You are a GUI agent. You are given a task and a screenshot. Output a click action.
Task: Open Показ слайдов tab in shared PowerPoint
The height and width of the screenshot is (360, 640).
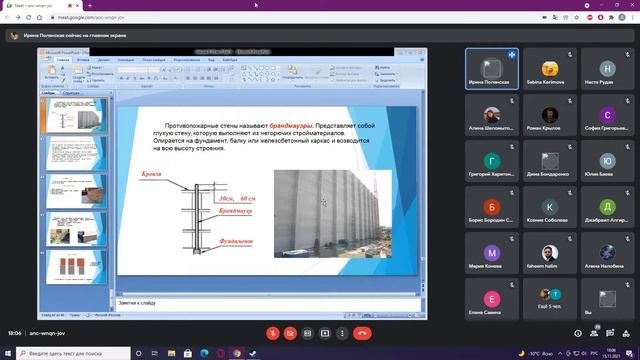[154, 60]
